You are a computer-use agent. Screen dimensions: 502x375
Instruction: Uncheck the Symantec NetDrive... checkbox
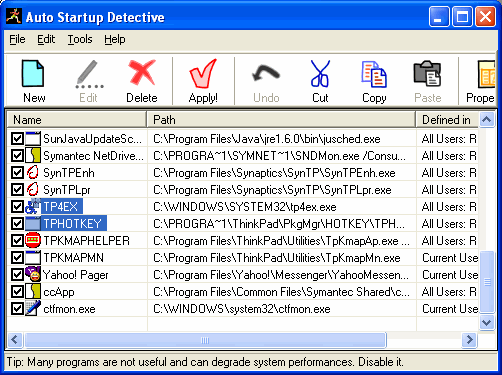(17, 155)
